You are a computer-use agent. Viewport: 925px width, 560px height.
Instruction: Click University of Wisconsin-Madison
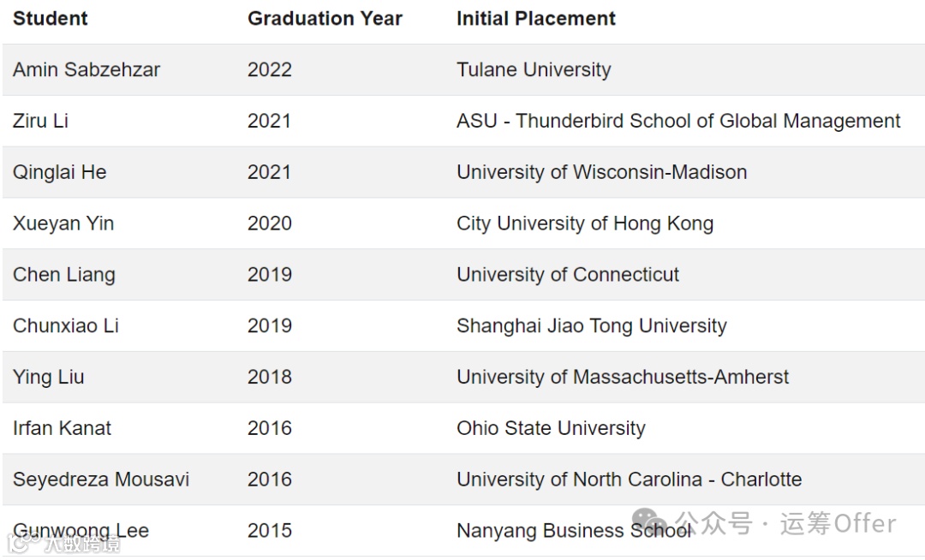601,172
